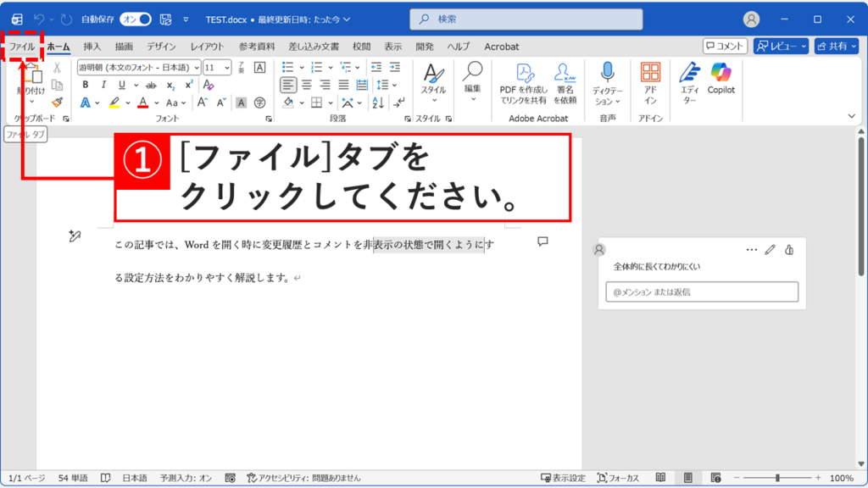Open the Editor pane

(689, 80)
